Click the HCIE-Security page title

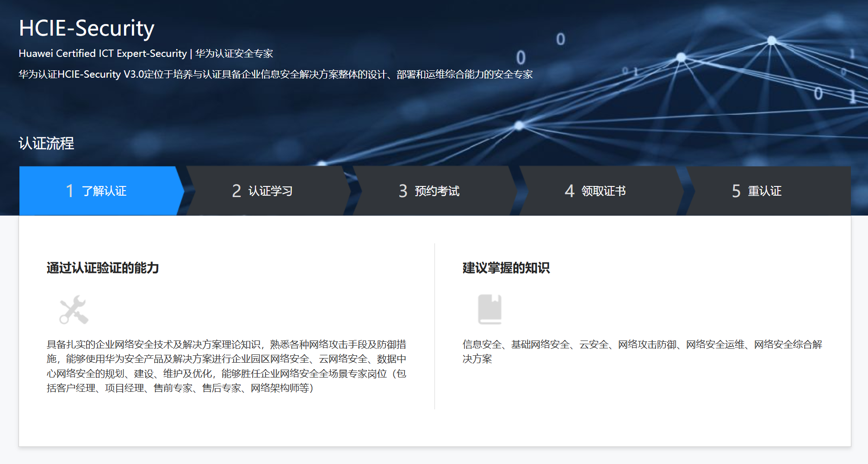click(x=87, y=28)
